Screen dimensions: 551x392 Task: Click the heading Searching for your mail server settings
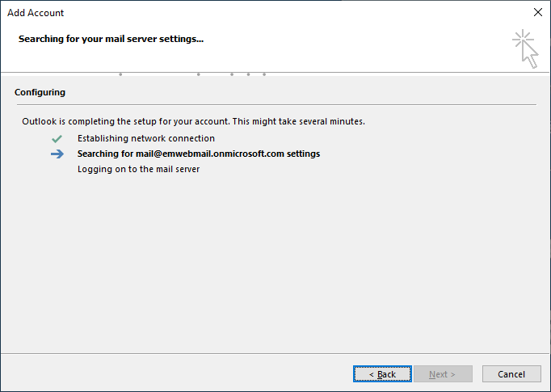(x=111, y=38)
